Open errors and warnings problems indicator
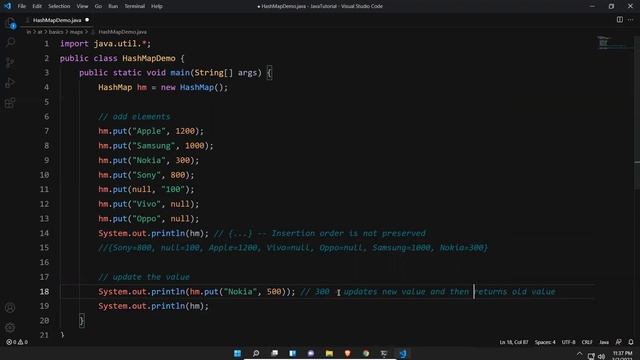The image size is (640, 360). [17, 342]
